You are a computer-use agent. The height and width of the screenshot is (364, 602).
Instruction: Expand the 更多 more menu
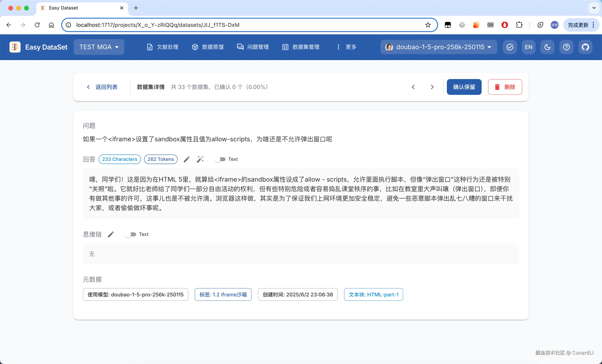tap(346, 47)
